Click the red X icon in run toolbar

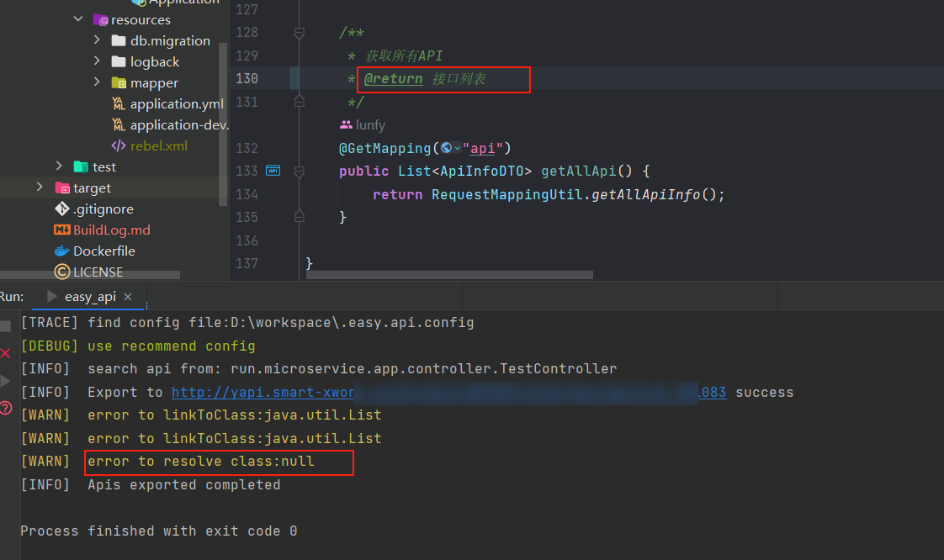click(5, 353)
